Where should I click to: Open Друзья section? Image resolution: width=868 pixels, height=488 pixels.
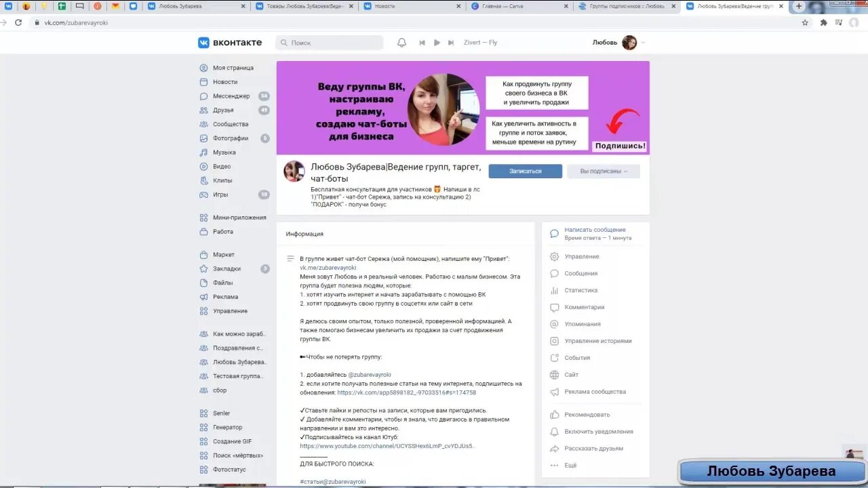(x=222, y=110)
